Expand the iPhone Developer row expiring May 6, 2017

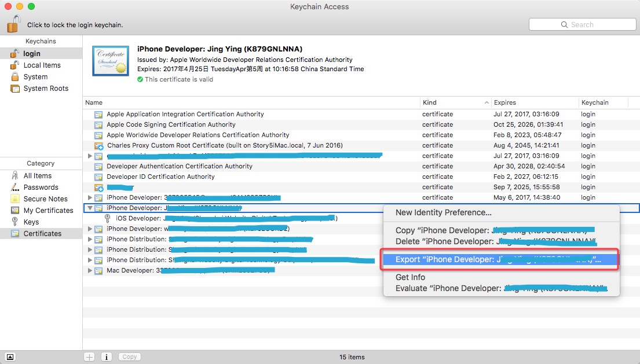tap(90, 198)
